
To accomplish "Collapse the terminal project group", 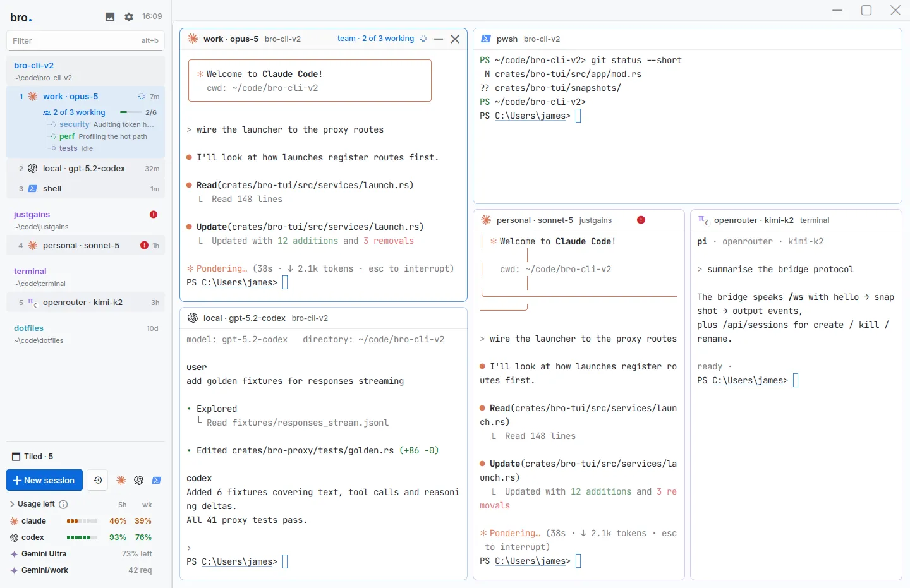I will point(85,277).
